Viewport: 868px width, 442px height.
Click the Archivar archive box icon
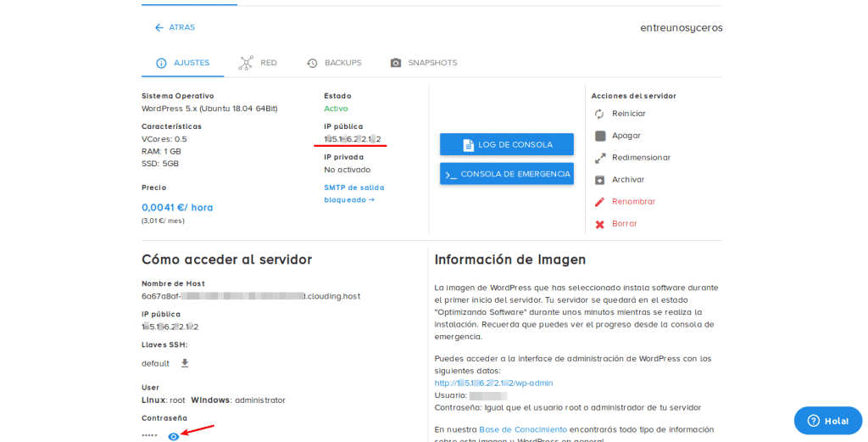pos(599,180)
